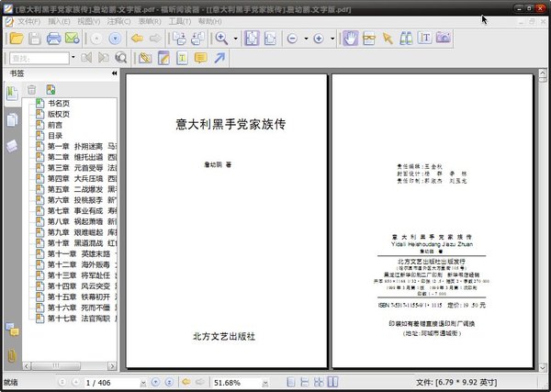Toggle the Hand tool

point(350,39)
